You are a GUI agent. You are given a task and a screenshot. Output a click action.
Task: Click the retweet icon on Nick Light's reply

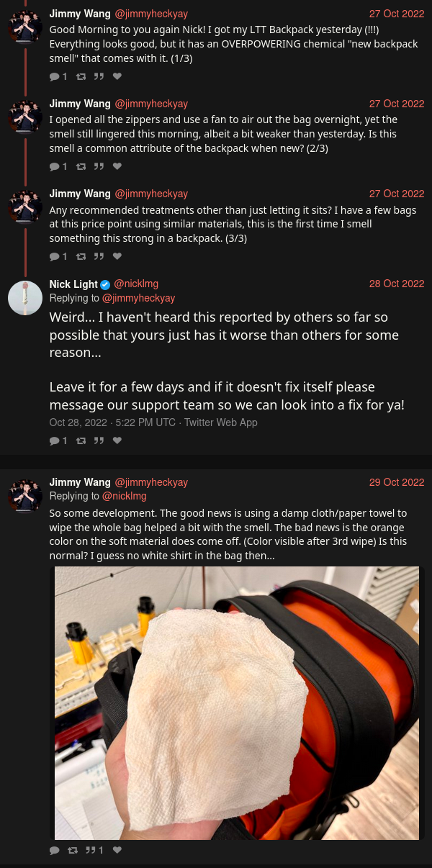click(81, 440)
